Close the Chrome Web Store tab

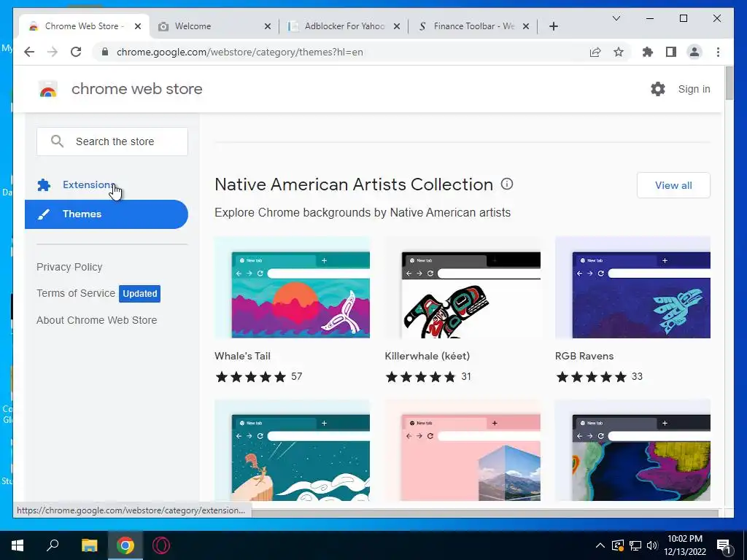[x=138, y=26]
